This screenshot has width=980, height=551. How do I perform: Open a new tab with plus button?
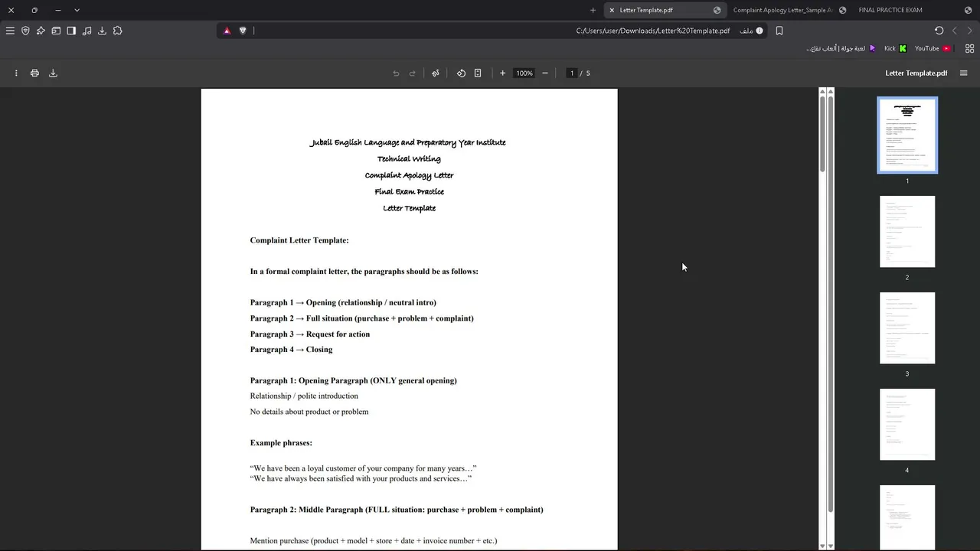click(x=593, y=10)
